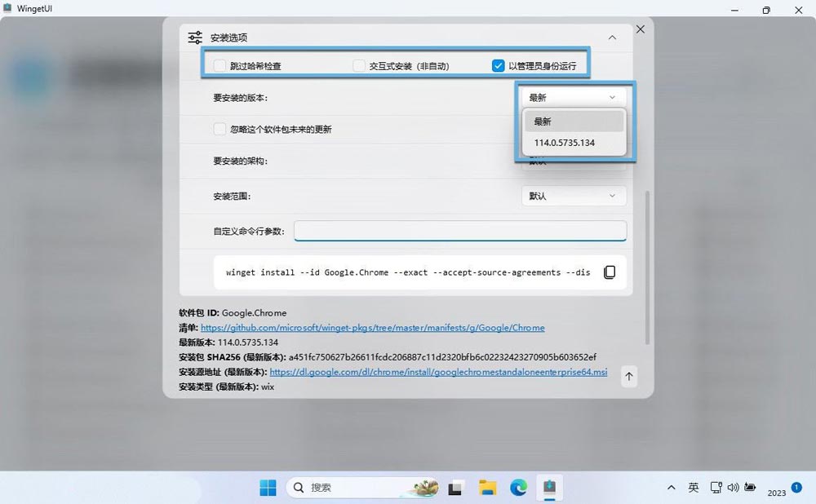
Task: Open the GitHub manifest link
Action: click(x=373, y=328)
